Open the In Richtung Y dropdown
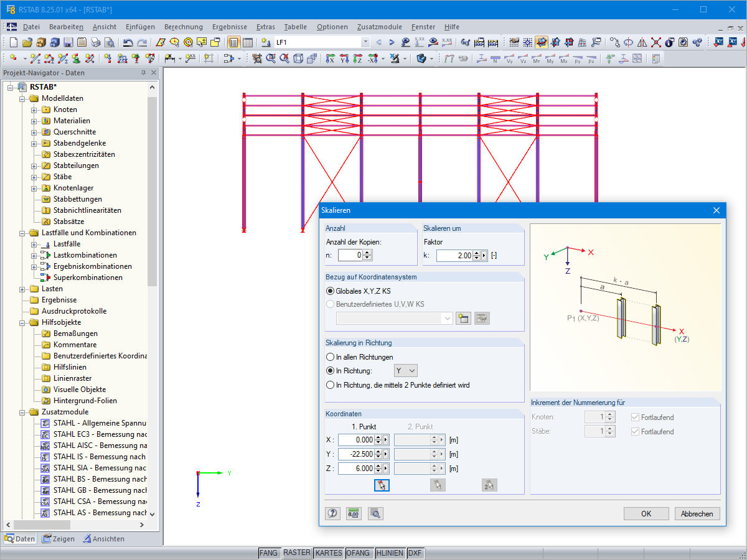 [x=406, y=371]
